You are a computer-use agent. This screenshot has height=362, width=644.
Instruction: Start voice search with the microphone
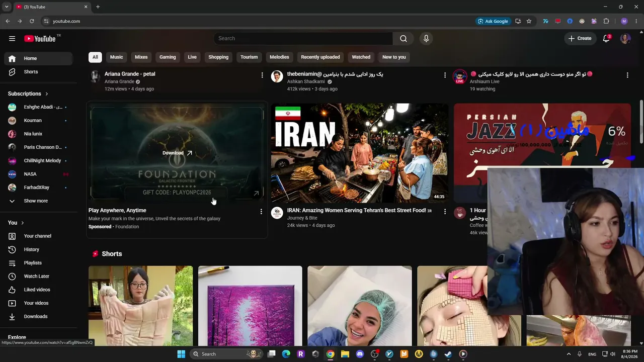pyautogui.click(x=426, y=39)
